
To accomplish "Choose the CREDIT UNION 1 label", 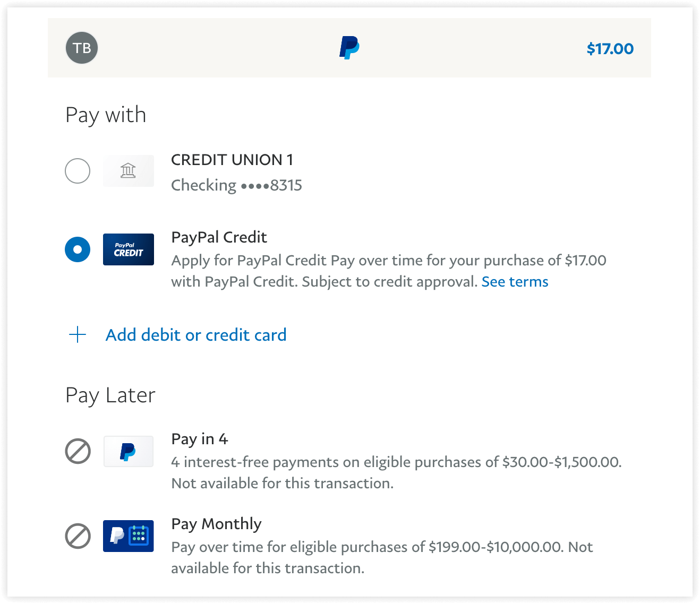I will pyautogui.click(x=232, y=160).
